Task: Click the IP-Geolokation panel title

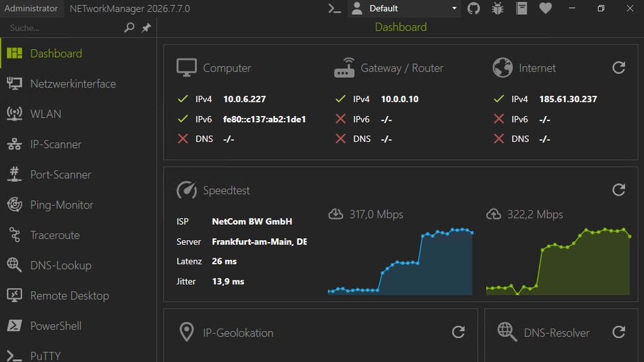Action: pos(238,333)
